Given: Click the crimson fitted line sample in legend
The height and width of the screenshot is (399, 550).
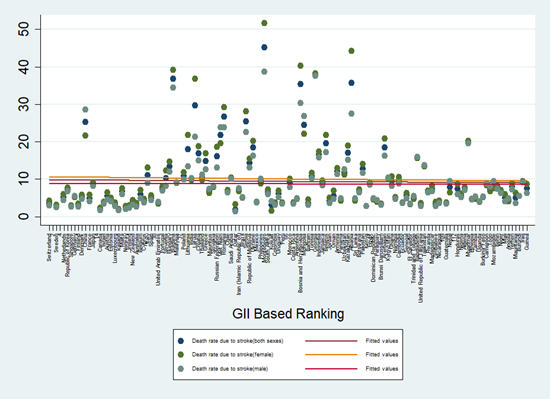Looking at the screenshot, I should pyautogui.click(x=331, y=368).
